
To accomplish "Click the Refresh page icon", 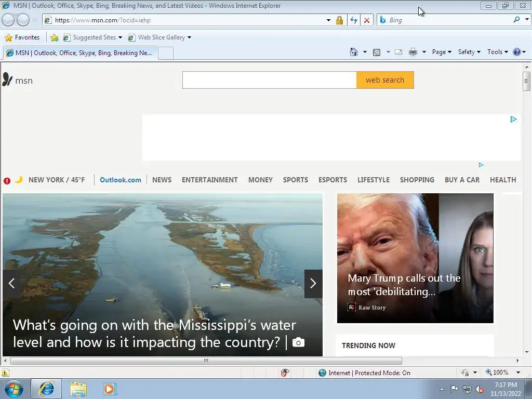I will (353, 20).
